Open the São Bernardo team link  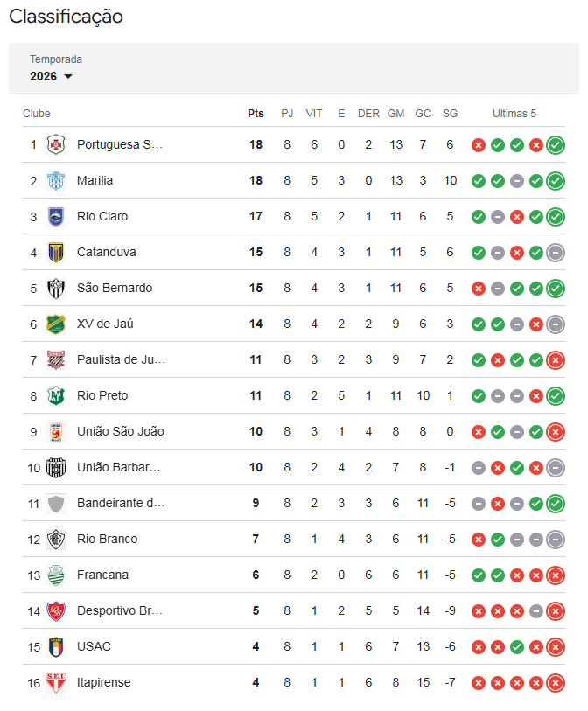(x=115, y=288)
